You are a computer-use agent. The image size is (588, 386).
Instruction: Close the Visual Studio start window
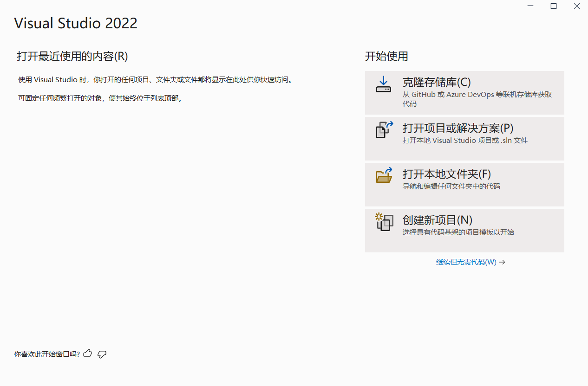[576, 6]
